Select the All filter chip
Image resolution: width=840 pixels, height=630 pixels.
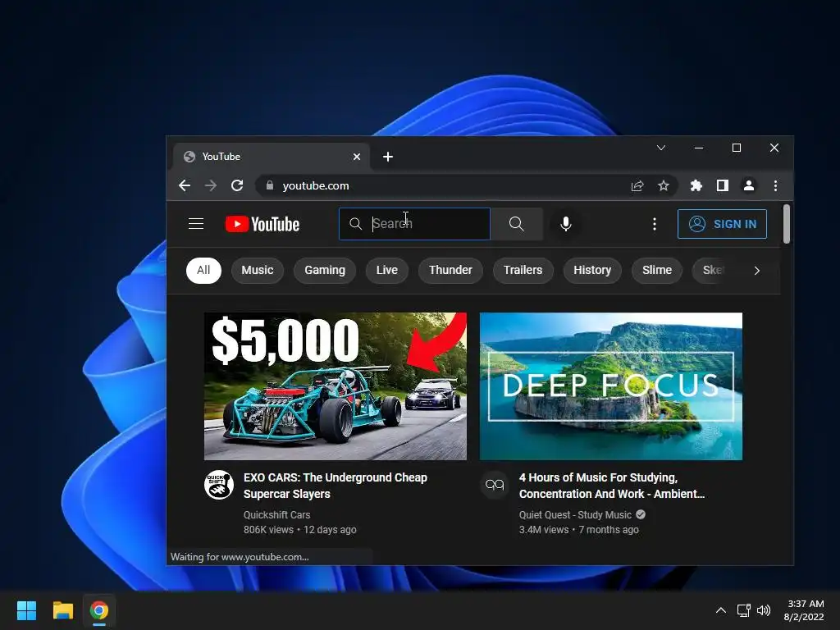[203, 270]
